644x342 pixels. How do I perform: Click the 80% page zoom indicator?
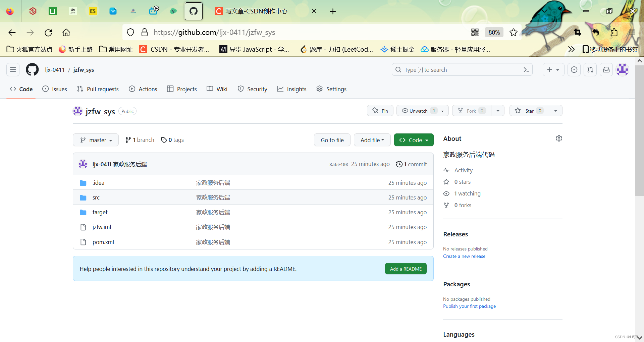coord(494,32)
